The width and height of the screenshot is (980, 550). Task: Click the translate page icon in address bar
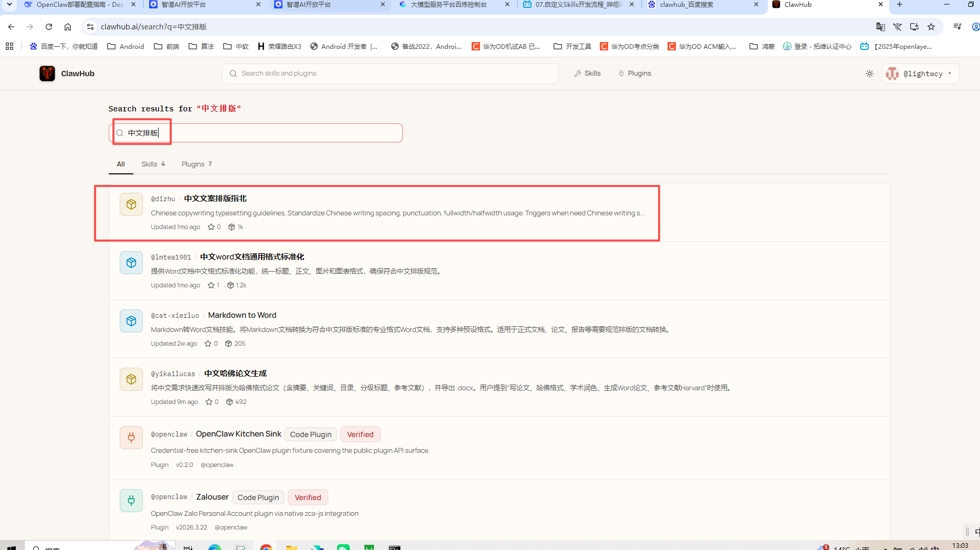coord(881,27)
